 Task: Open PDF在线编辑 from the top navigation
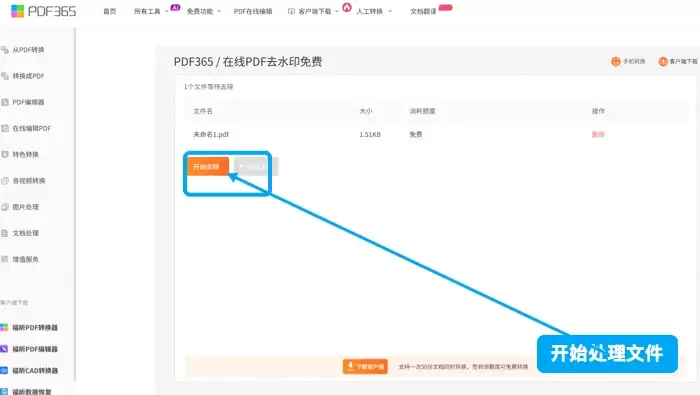click(253, 12)
